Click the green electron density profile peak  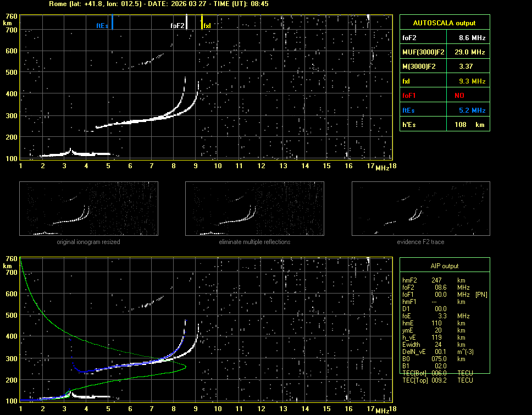185,367
